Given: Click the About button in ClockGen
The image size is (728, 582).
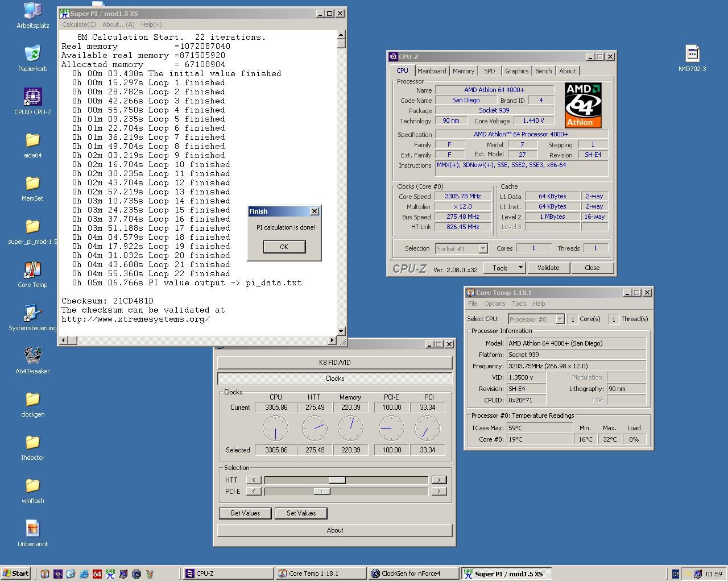Looking at the screenshot, I should click(x=334, y=530).
